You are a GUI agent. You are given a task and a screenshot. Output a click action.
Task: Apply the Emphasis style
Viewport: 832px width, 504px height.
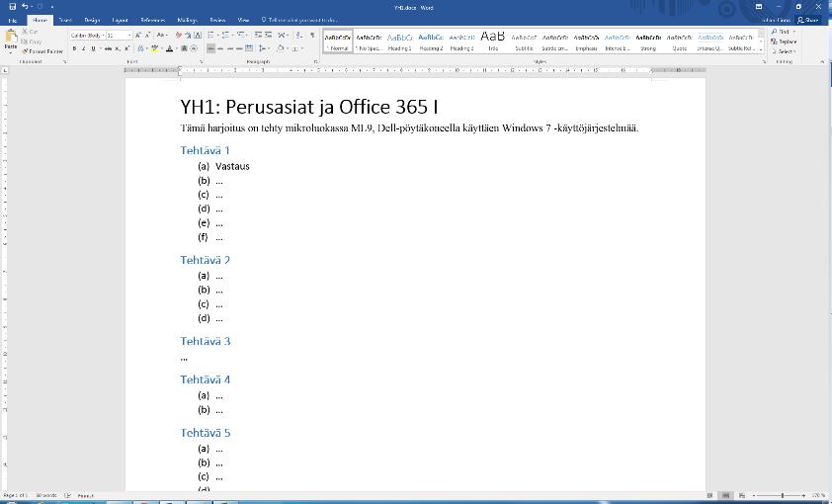586,42
